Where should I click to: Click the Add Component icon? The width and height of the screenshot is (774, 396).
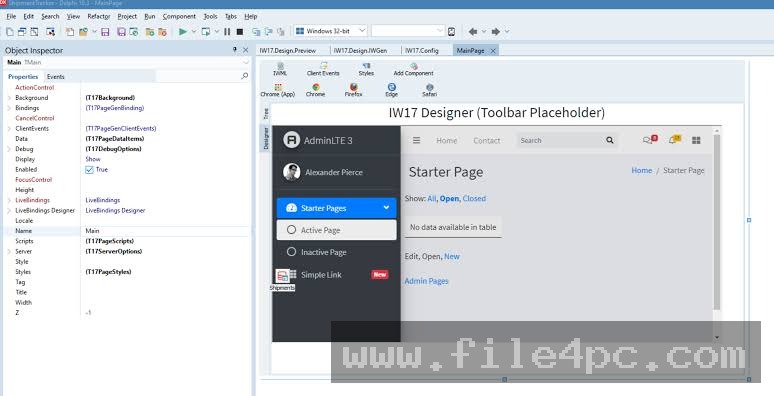[414, 69]
